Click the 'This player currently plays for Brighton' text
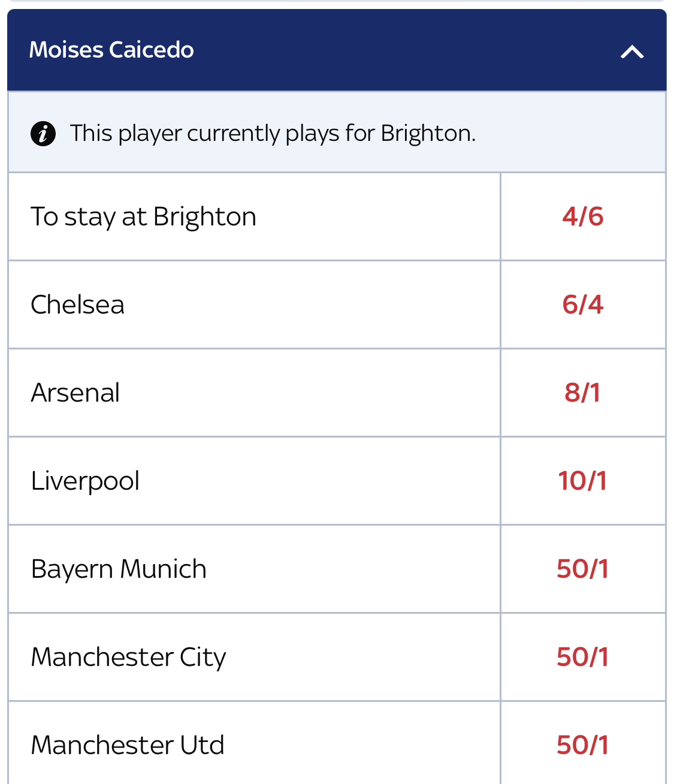The width and height of the screenshot is (674, 784). point(273,134)
